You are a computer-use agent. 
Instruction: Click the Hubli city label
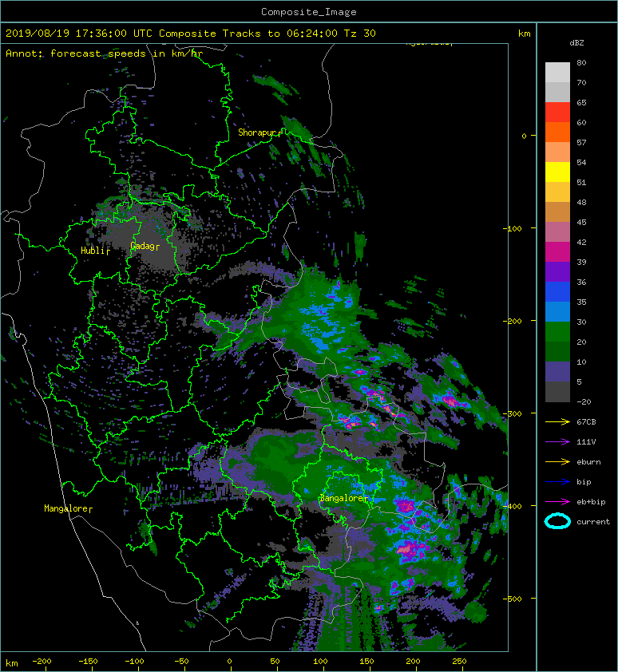point(93,251)
